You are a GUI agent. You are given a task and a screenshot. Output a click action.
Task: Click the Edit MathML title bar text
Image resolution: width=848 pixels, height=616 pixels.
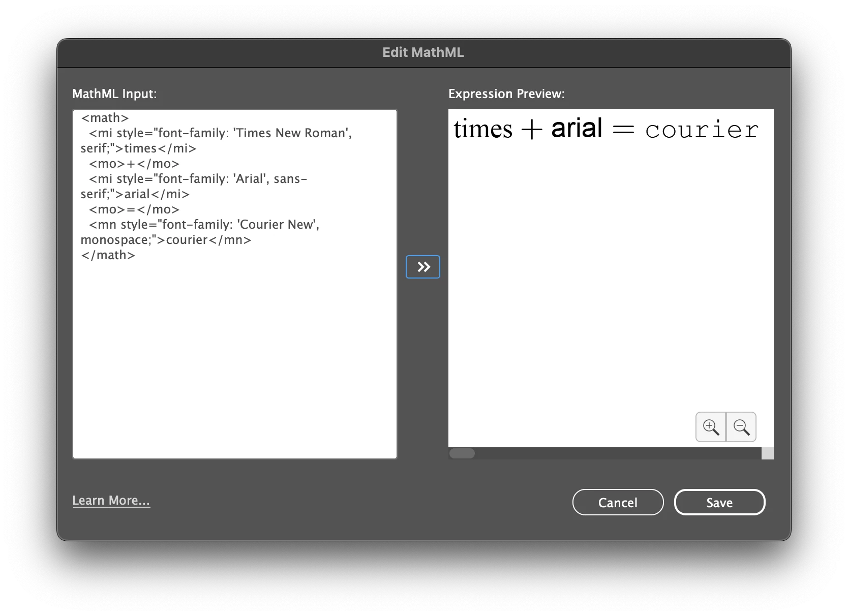[423, 52]
